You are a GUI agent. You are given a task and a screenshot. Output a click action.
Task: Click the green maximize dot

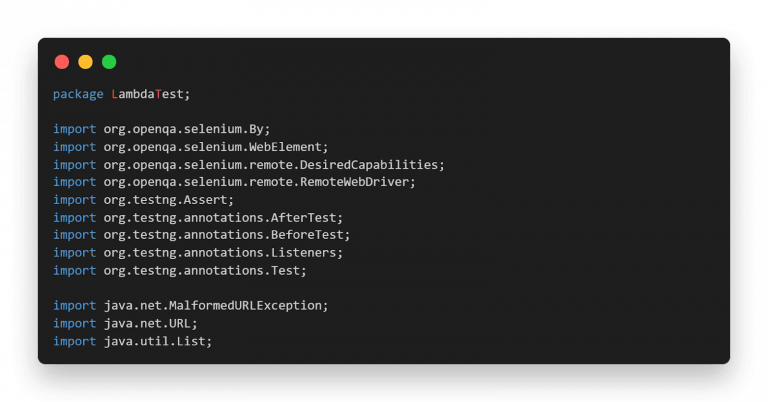(109, 62)
